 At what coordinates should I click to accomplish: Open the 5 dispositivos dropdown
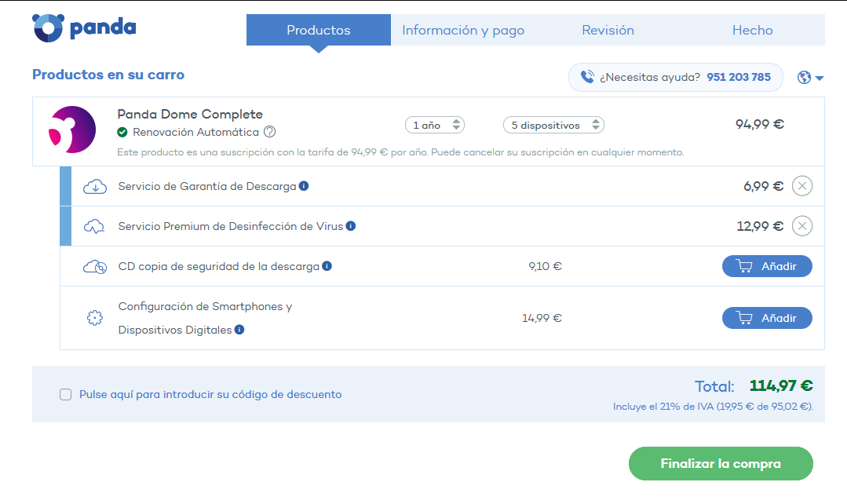(553, 126)
